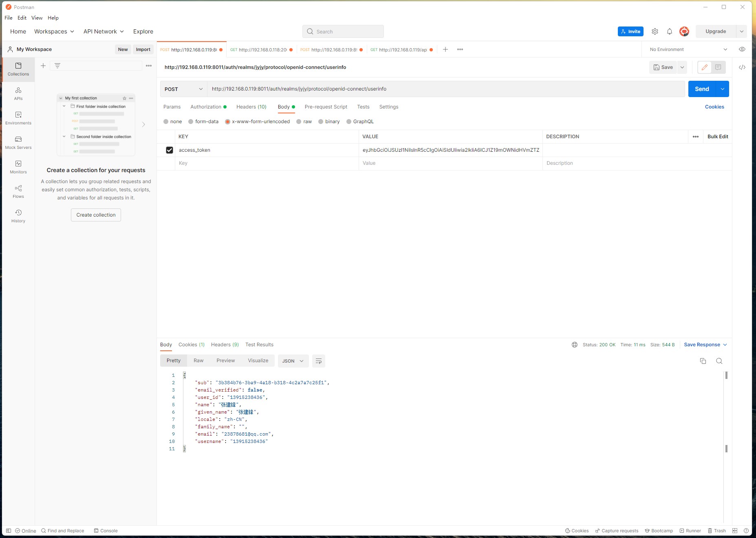
Task: Open History in the sidebar
Action: point(18,216)
